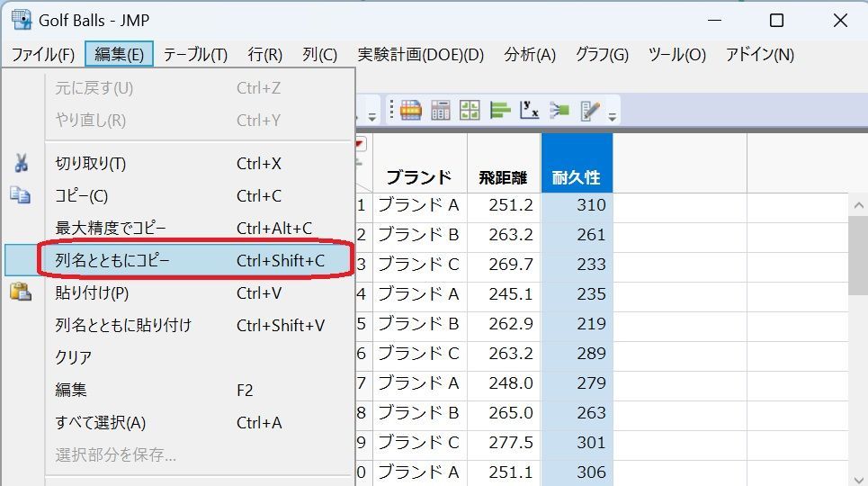Click the copy pages icon in Edit menu
Viewport: 868px width, 486px height.
[21, 195]
